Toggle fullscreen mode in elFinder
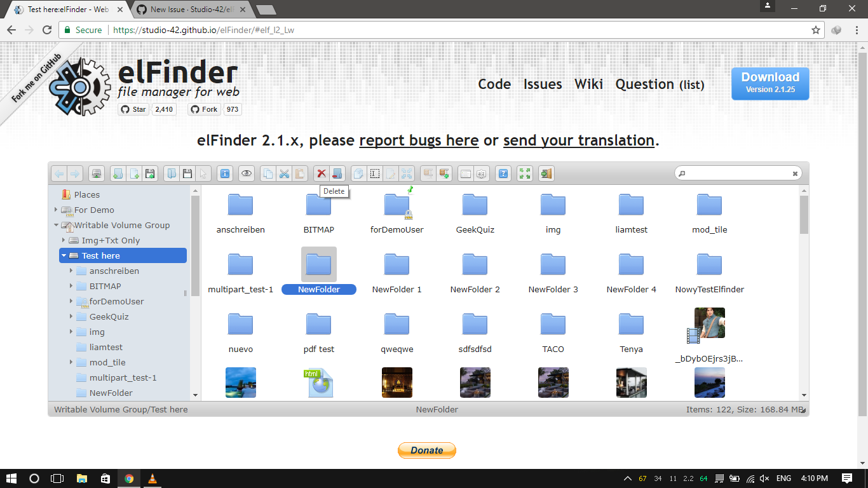This screenshot has height=488, width=868. (525, 173)
